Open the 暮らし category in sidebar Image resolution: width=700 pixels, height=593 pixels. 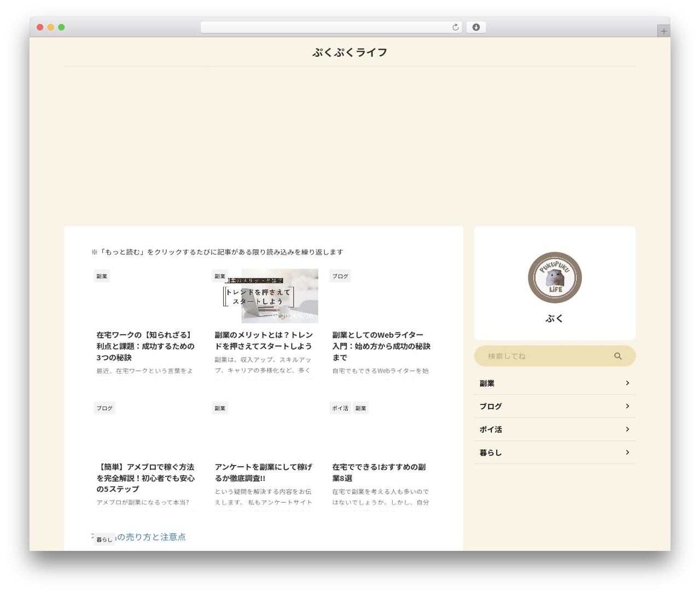point(555,452)
